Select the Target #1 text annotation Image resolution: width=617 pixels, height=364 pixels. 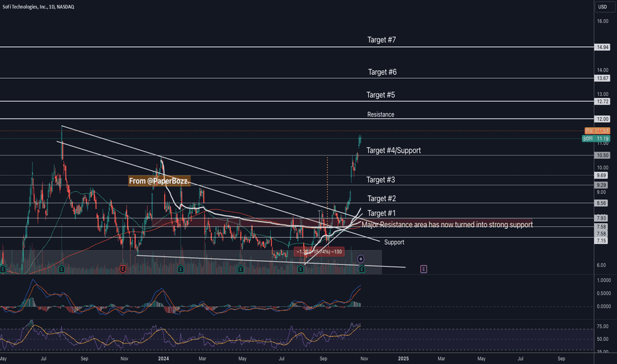tap(381, 213)
